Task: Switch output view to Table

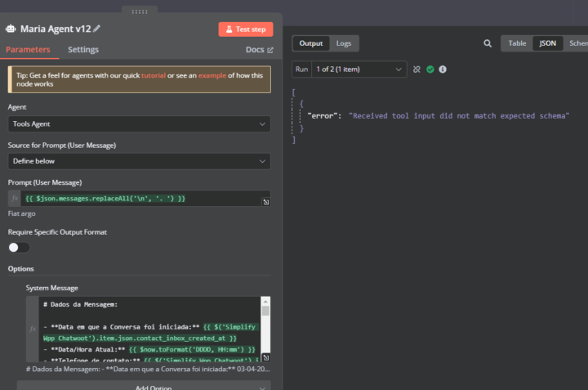Action: tap(517, 43)
